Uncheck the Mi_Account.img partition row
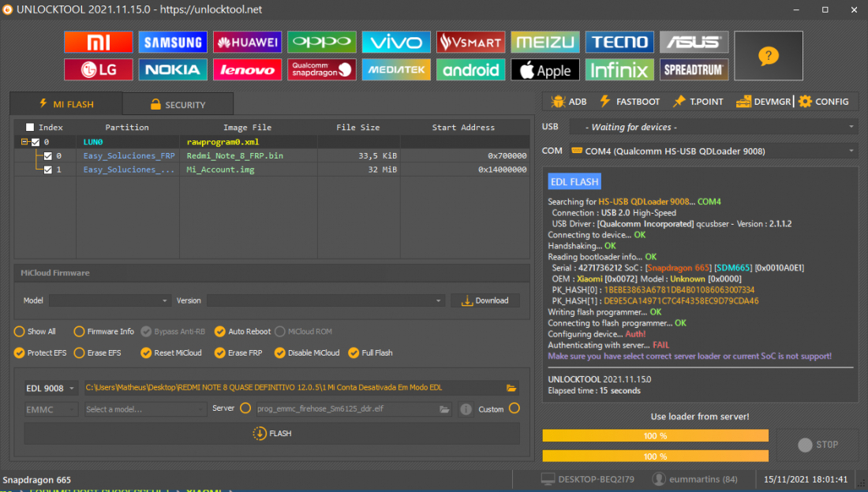 [48, 170]
